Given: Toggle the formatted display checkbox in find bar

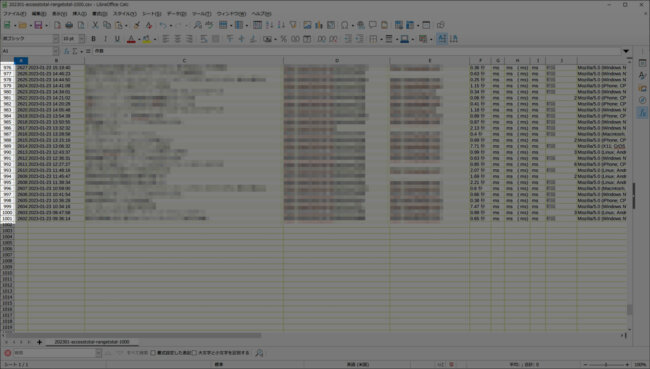Looking at the screenshot, I should click(153, 353).
